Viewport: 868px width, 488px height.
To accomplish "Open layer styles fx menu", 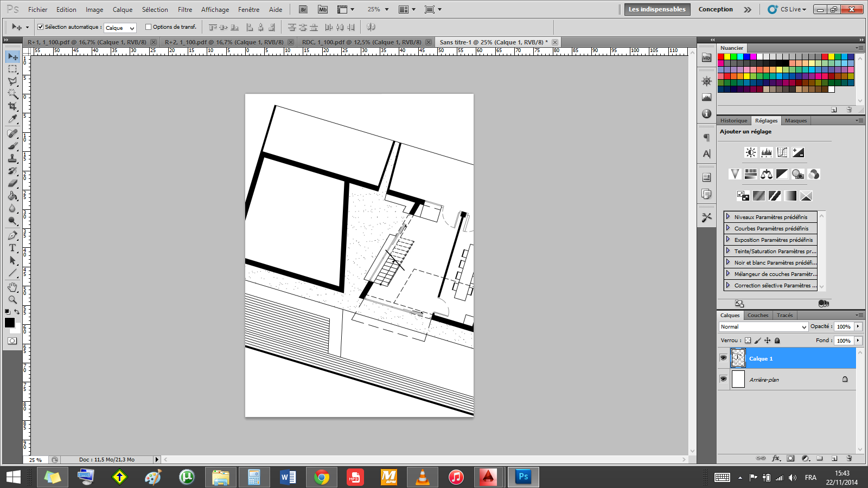I will click(x=776, y=458).
